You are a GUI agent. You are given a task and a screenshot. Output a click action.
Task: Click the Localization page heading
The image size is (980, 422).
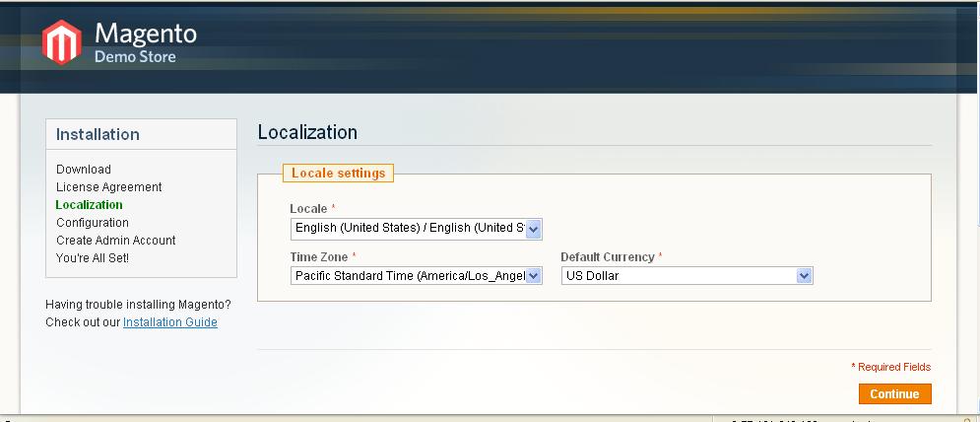click(x=307, y=132)
